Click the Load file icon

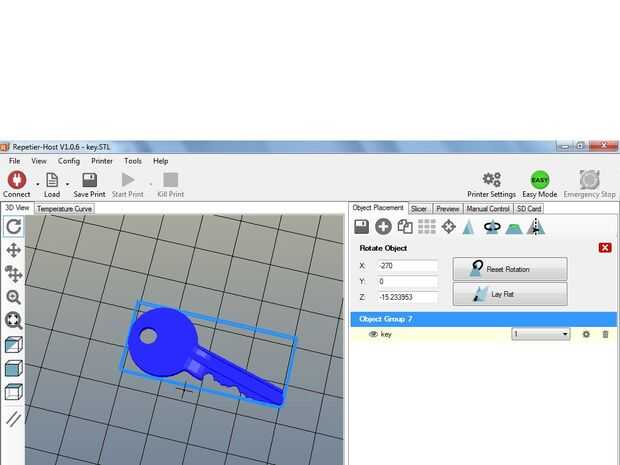click(x=52, y=180)
